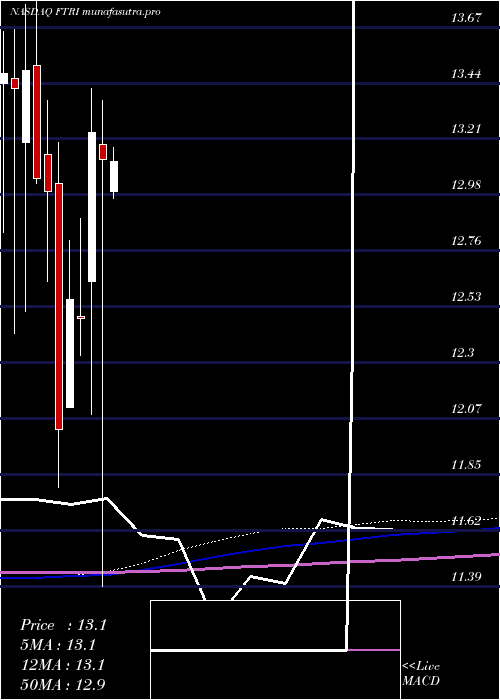Click the 12MA : 13.1 readout

(63, 665)
